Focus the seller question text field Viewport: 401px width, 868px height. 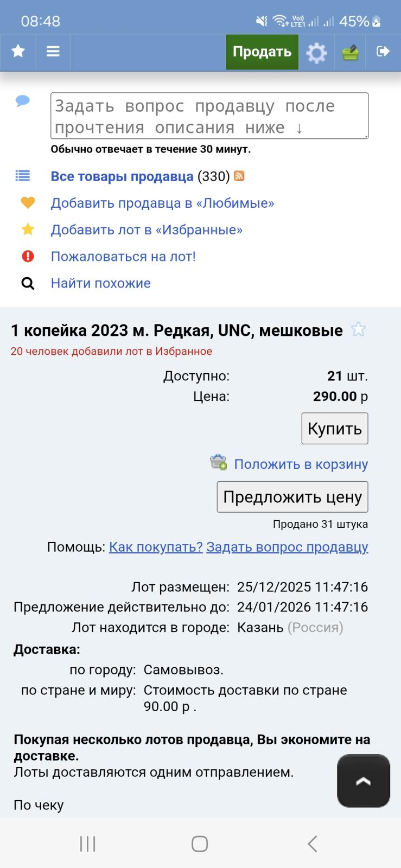pyautogui.click(x=209, y=116)
